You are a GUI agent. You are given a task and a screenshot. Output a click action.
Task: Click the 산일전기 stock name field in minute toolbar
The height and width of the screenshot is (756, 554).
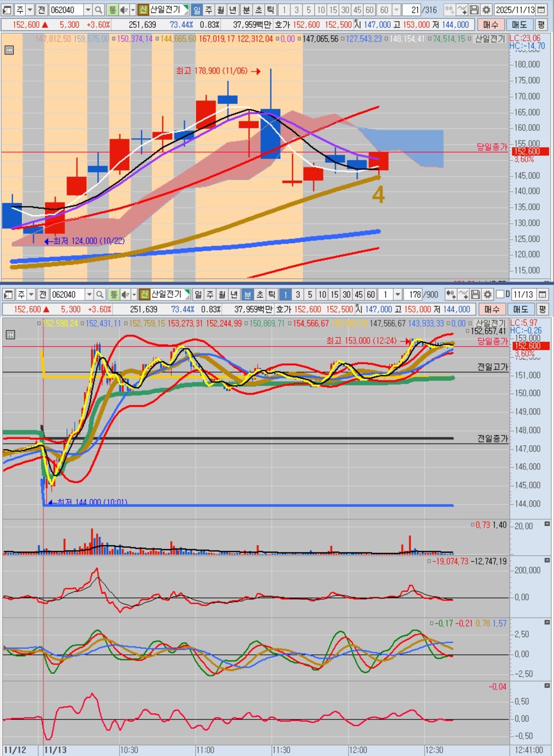coord(169,294)
